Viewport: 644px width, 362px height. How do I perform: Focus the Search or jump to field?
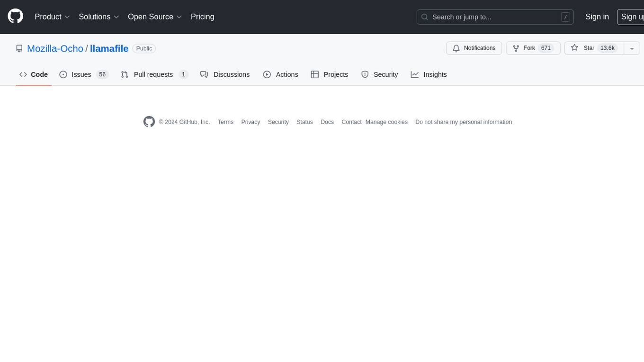click(495, 17)
